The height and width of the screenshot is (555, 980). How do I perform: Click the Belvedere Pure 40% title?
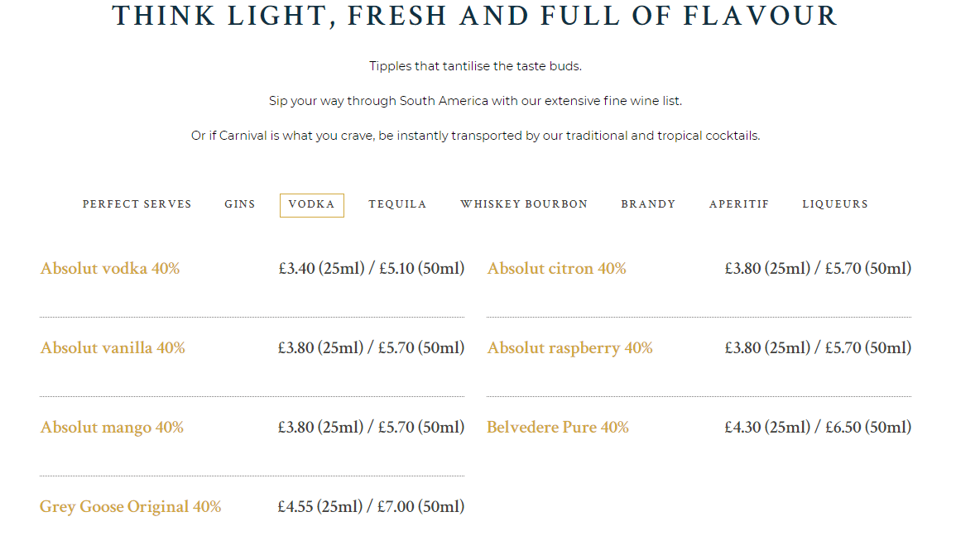click(x=558, y=427)
